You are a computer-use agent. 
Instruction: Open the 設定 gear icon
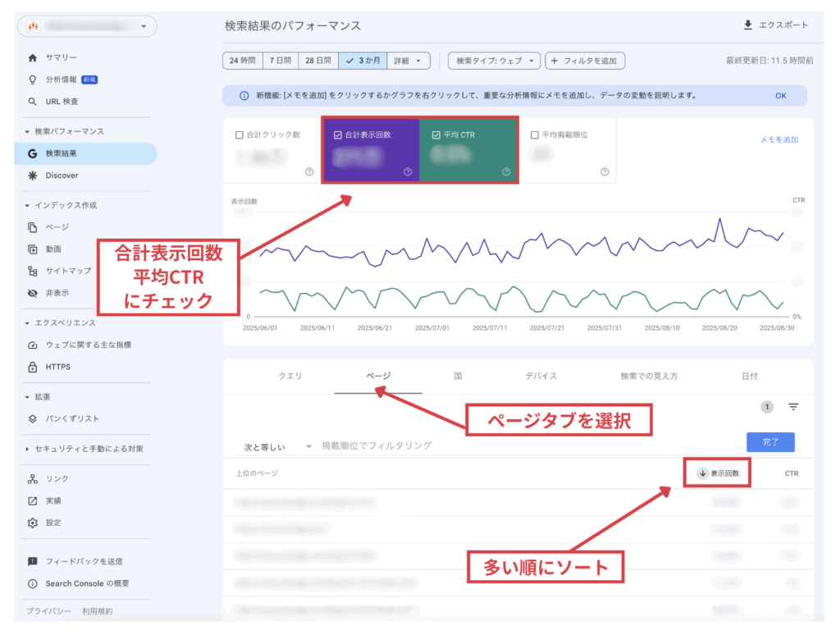click(33, 523)
